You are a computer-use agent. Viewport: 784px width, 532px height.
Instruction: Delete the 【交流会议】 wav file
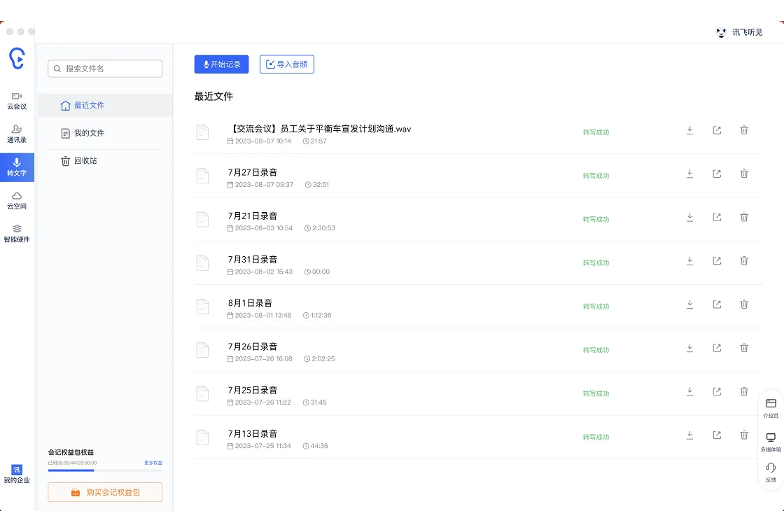[744, 130]
